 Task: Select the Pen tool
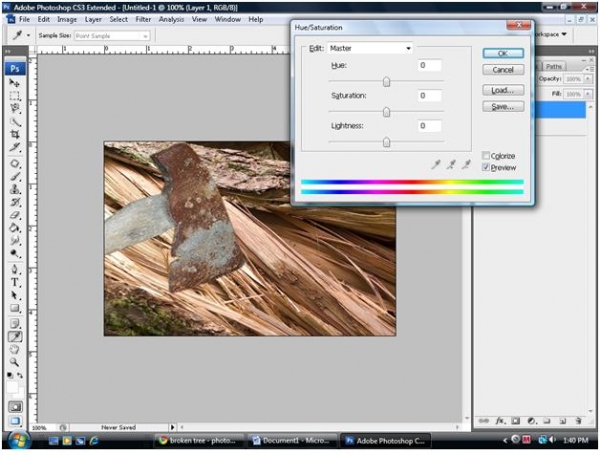[x=15, y=269]
